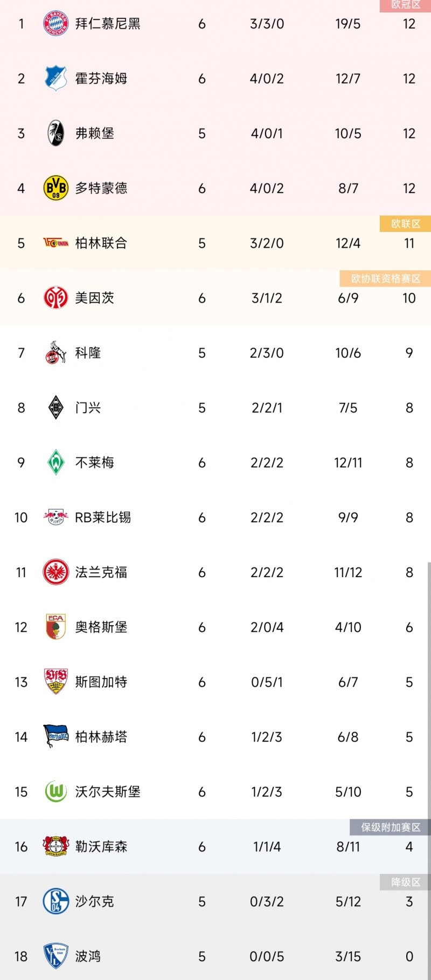
Task: Click the 保级附加赛区 label
Action: click(389, 828)
